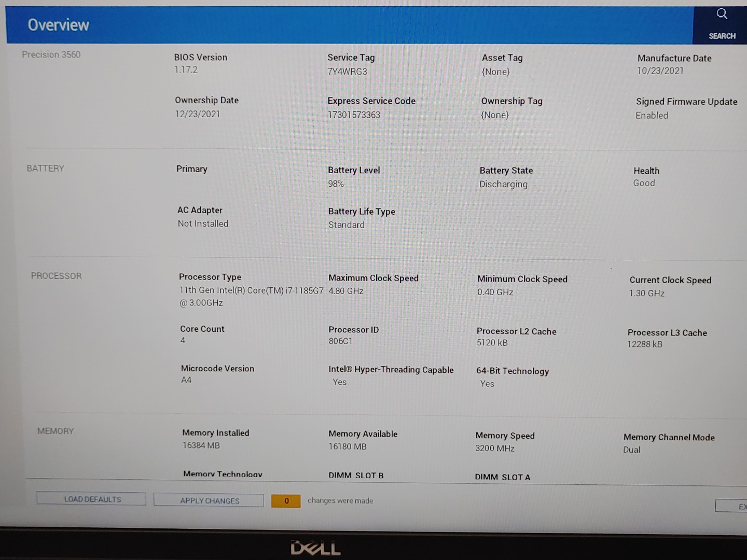The image size is (747, 560).
Task: Select the Memory Channel Mode Dual value
Action: 631,450
